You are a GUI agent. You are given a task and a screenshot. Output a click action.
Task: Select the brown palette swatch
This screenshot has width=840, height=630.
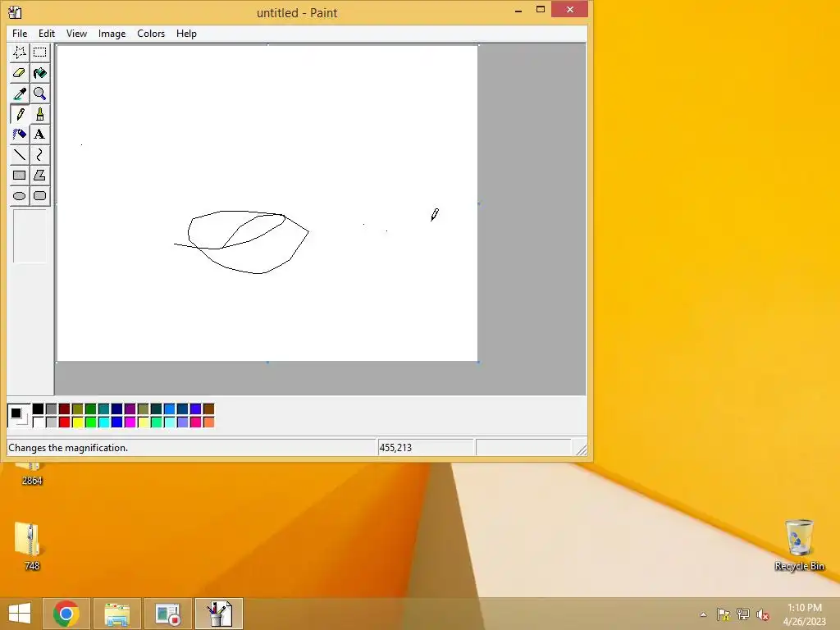click(209, 409)
